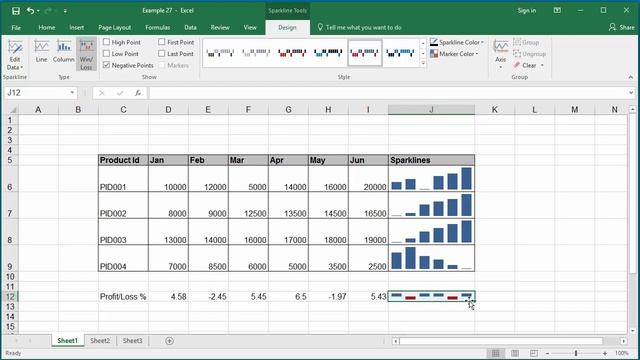This screenshot has height=360, width=640.
Task: Click the Save icon in title bar
Action: click(x=16, y=11)
